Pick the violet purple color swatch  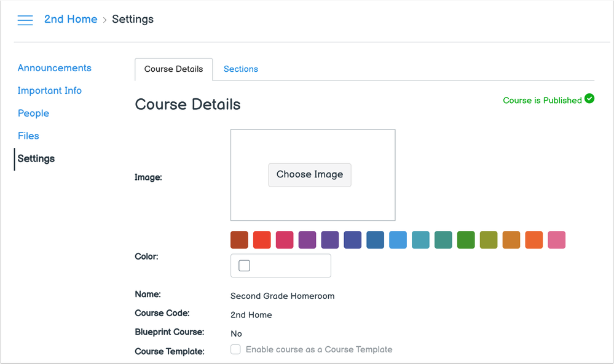pos(330,239)
